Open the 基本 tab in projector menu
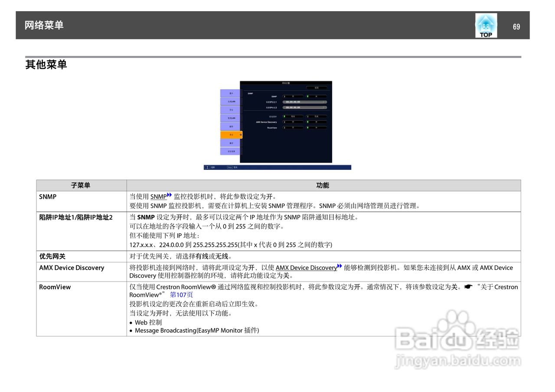This screenshot has height=392, width=555. tap(230, 93)
